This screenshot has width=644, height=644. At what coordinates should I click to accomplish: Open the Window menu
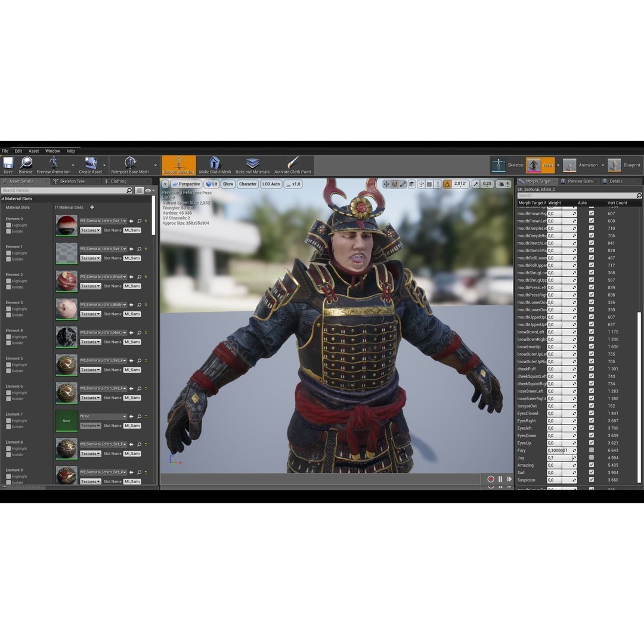click(x=52, y=151)
